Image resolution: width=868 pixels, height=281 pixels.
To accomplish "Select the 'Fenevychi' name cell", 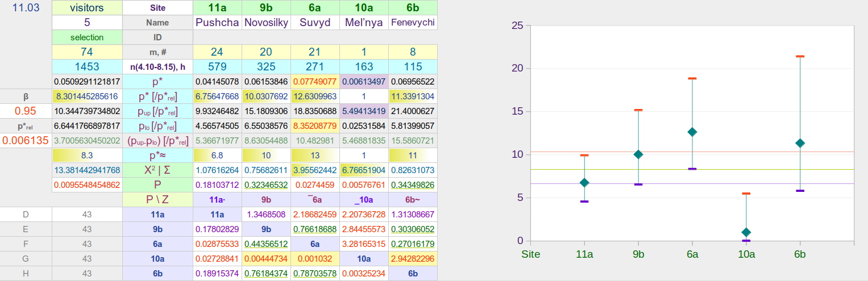I will 413,23.
